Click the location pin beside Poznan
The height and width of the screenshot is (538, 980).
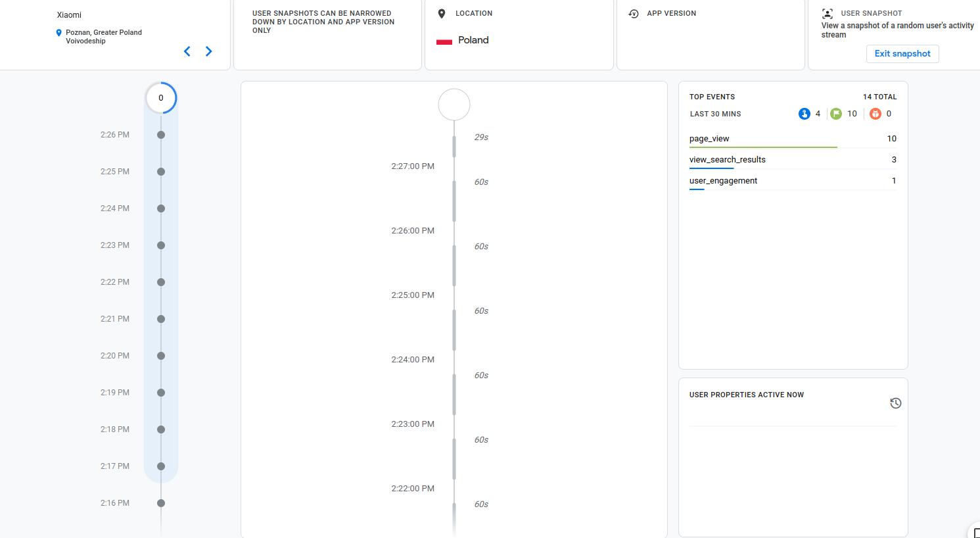point(59,33)
